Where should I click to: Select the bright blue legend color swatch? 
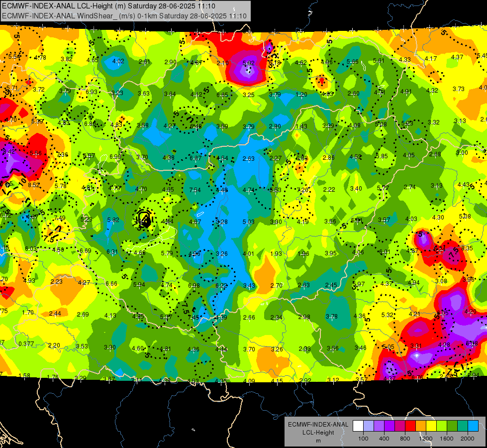(x=473, y=426)
